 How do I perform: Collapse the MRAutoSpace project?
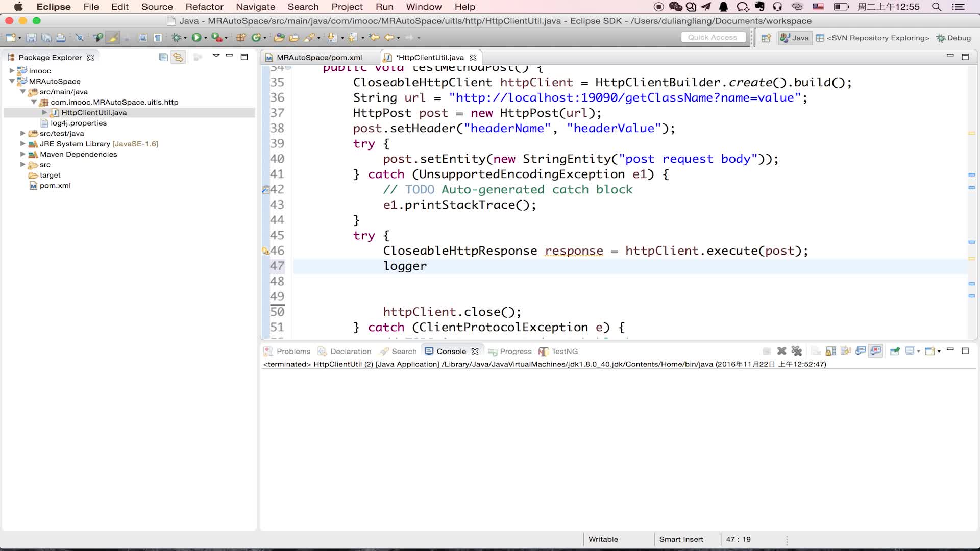point(12,81)
